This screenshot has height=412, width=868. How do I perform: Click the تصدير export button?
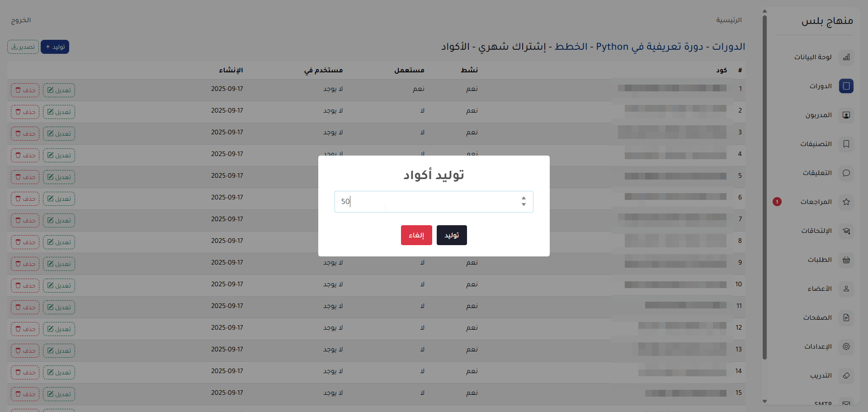pos(23,47)
